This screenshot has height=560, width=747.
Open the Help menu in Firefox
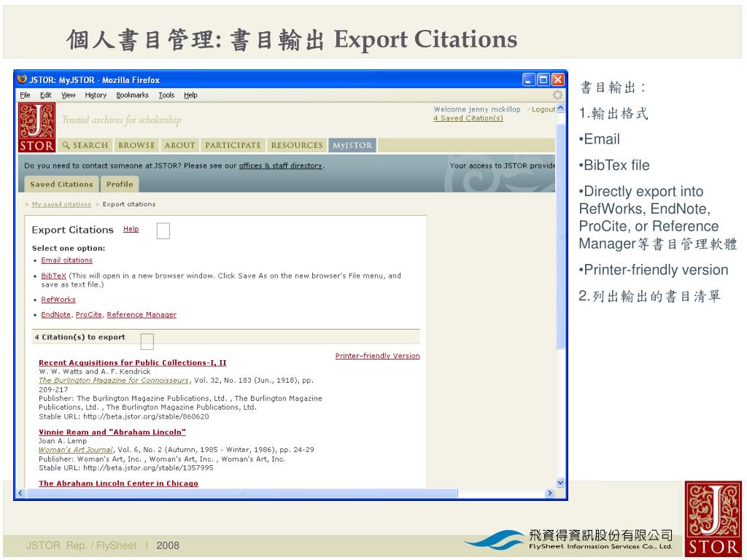tap(190, 96)
